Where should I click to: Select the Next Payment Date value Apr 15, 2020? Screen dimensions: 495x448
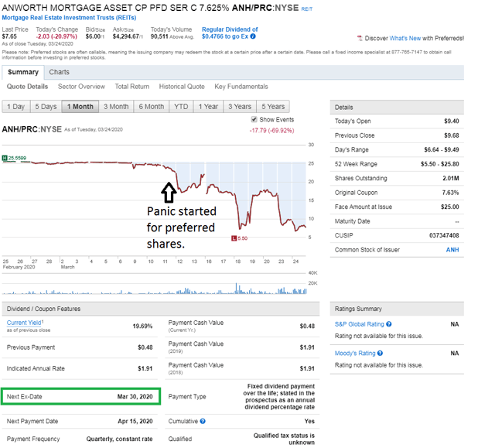(x=135, y=421)
